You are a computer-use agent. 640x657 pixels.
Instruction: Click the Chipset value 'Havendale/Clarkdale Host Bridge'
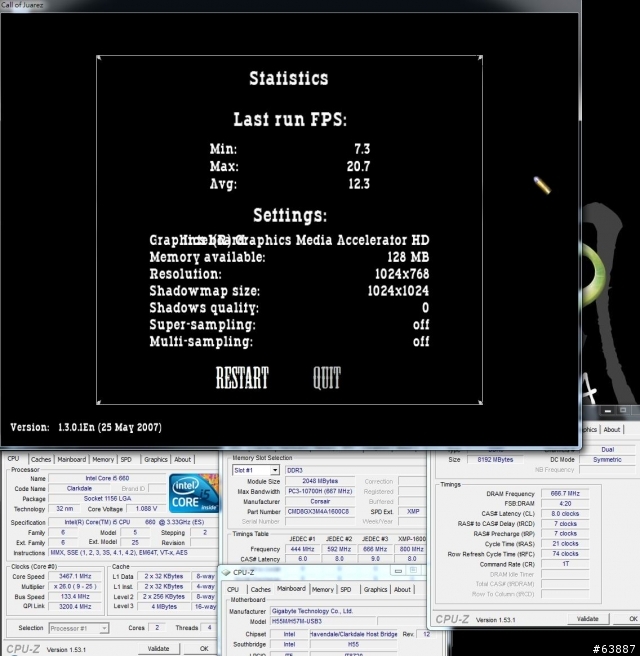(x=353, y=634)
